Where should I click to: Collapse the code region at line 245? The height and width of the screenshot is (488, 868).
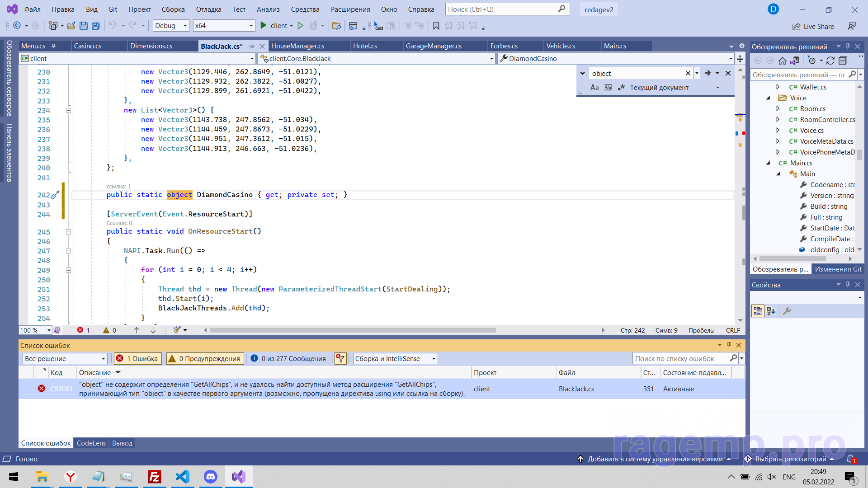[68, 232]
